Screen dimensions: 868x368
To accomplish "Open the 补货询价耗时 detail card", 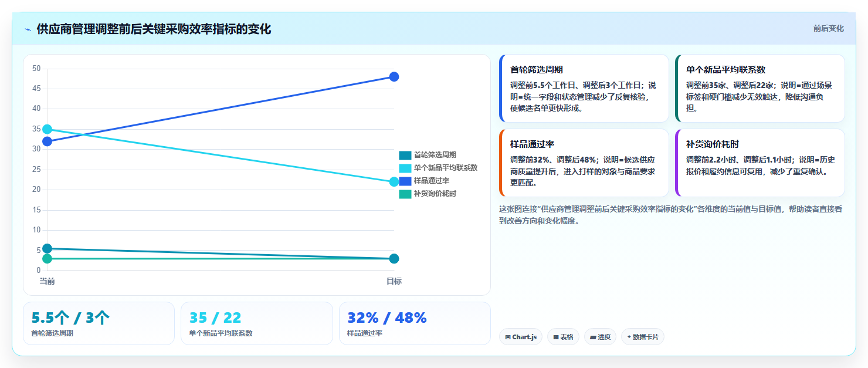I will [x=759, y=163].
